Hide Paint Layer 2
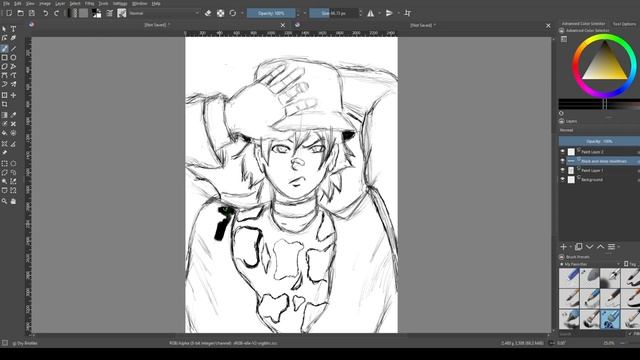Screen dimensions: 640x360 pyautogui.click(x=562, y=151)
